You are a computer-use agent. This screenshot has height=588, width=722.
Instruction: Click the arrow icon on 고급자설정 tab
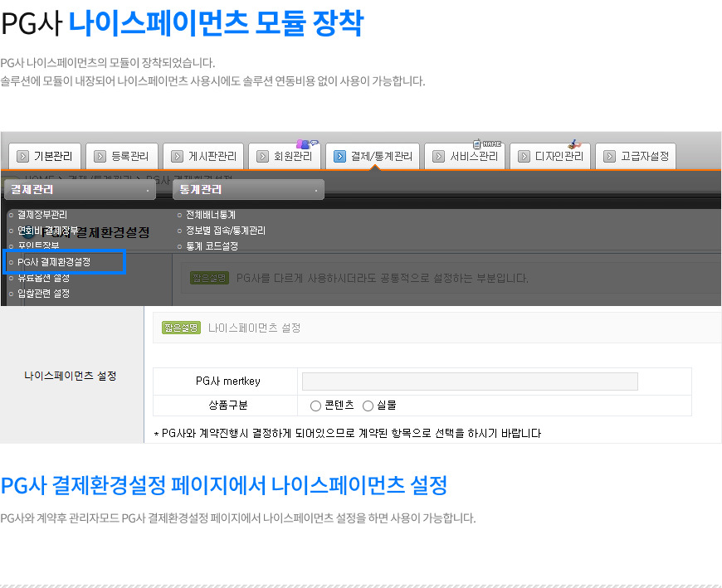[x=610, y=157]
